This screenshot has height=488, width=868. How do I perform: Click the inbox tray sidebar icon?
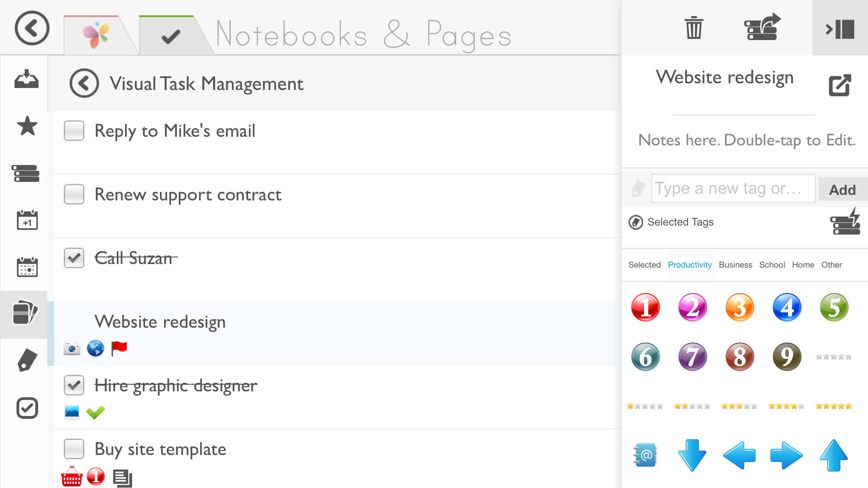tap(26, 79)
